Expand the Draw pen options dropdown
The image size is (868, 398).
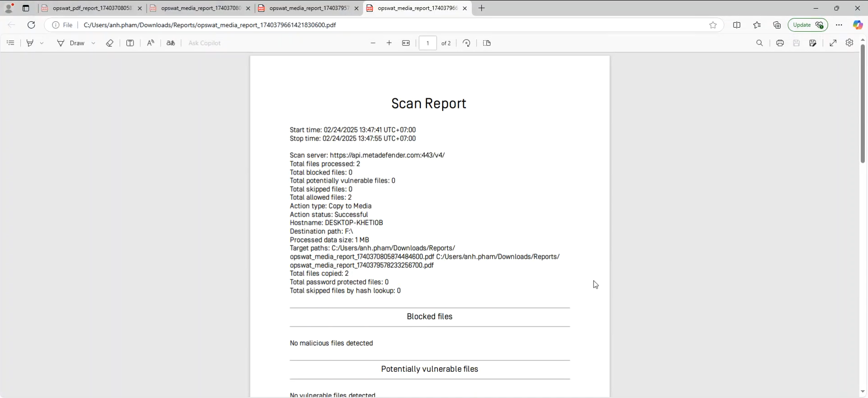click(93, 43)
